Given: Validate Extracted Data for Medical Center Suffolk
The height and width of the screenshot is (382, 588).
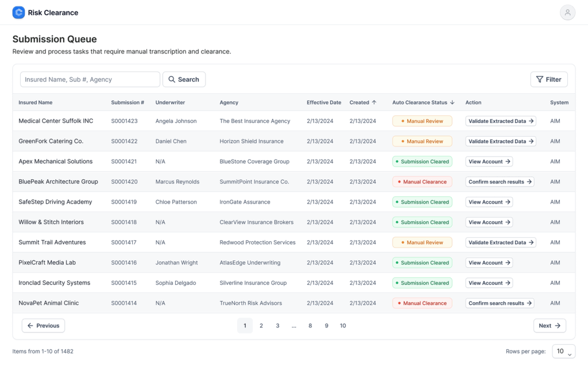Looking at the screenshot, I should (501, 121).
